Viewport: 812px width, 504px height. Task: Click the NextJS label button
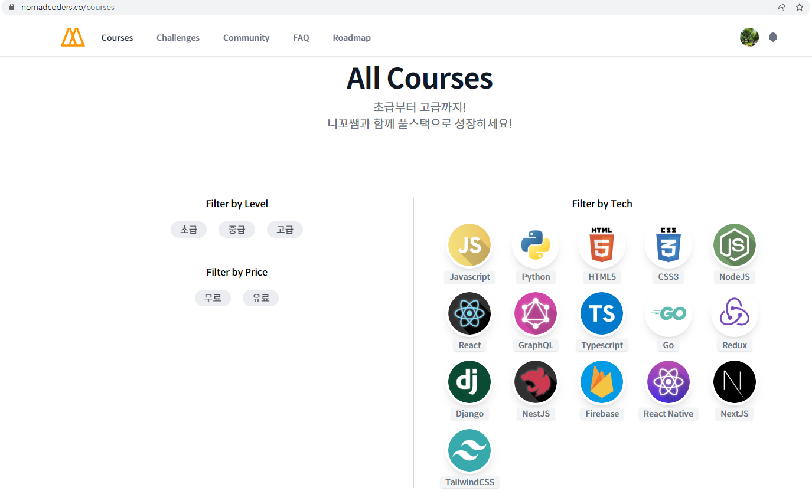click(x=734, y=414)
